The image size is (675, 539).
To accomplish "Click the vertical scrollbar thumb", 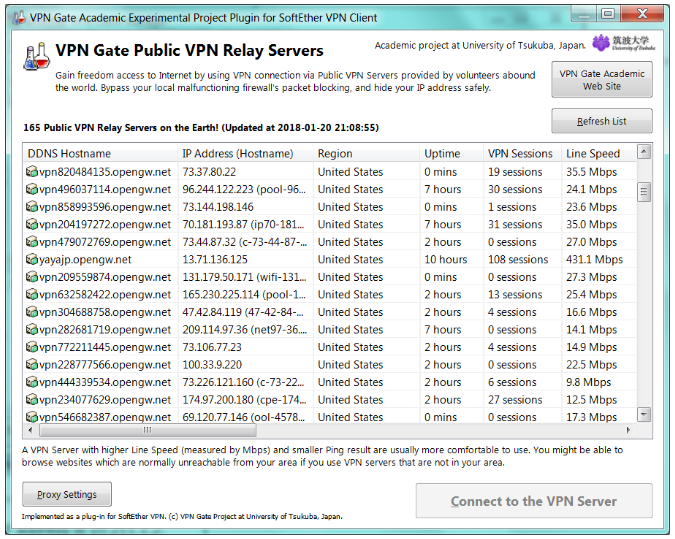I will pos(644,192).
